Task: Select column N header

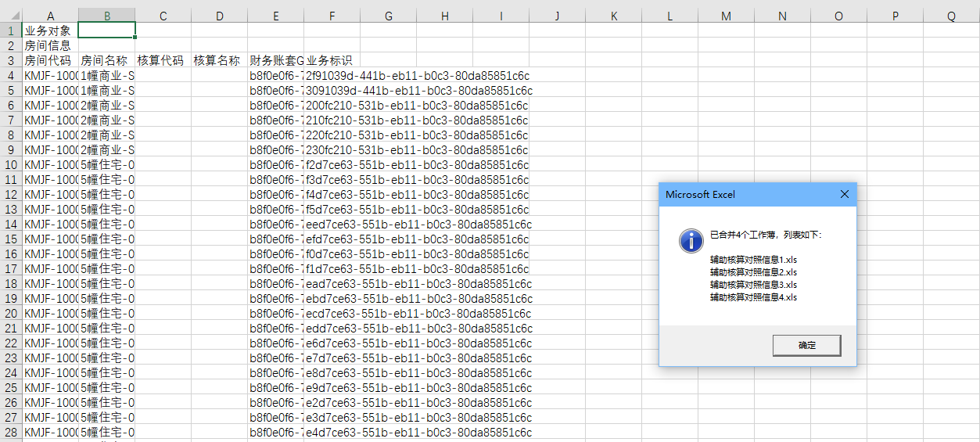Action: 783,16
